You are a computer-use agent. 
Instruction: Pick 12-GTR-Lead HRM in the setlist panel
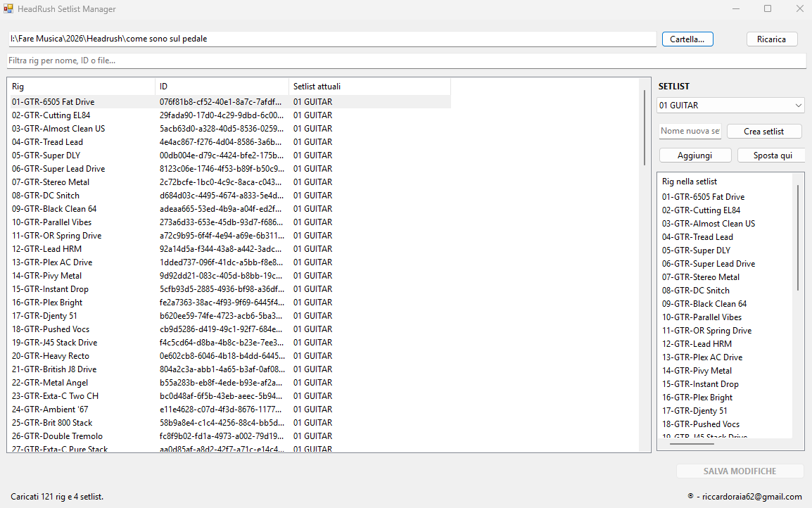click(x=697, y=344)
